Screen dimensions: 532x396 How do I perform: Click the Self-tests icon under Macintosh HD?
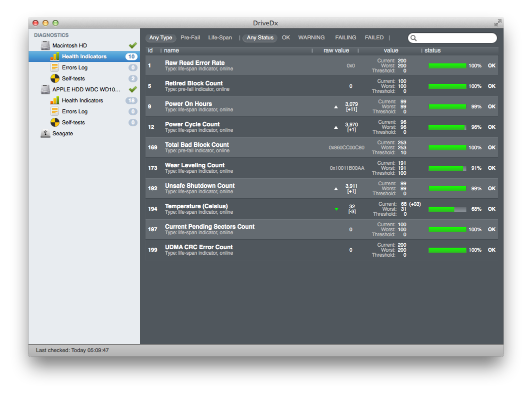[x=54, y=78]
